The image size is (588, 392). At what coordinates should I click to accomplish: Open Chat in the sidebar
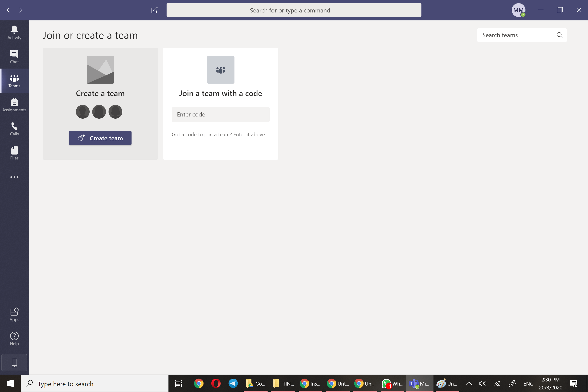[14, 57]
